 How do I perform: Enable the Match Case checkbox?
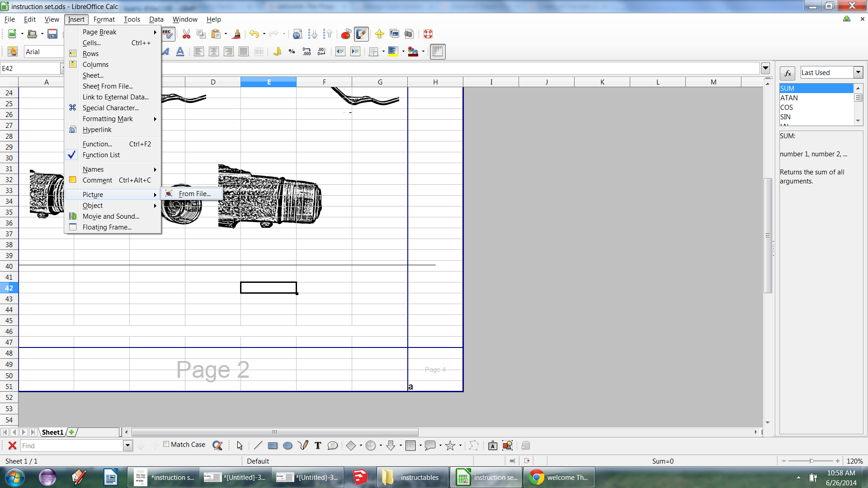click(166, 444)
